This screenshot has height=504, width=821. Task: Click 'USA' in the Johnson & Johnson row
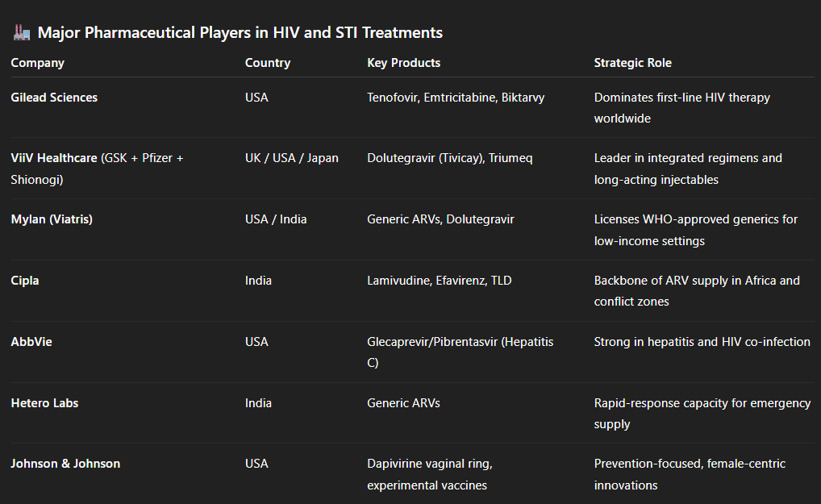256,464
